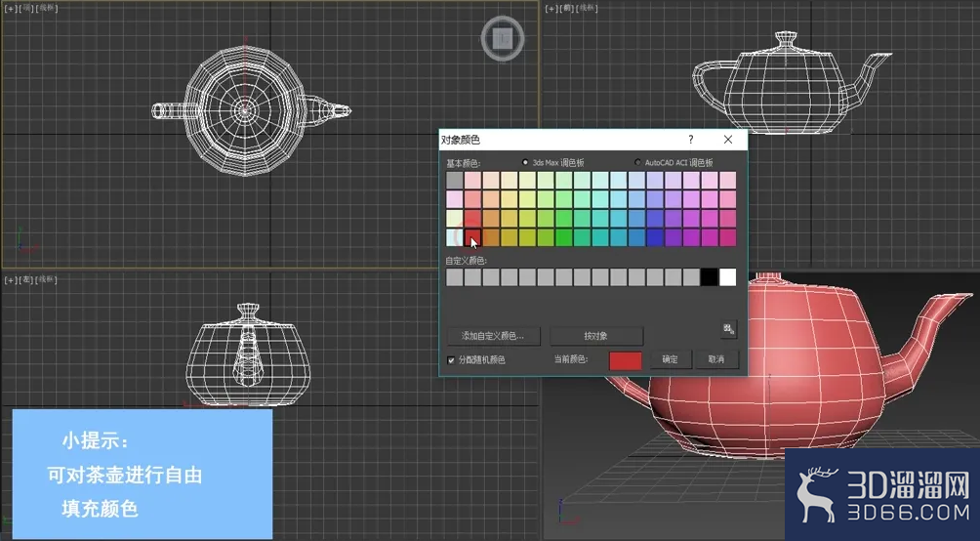Viewport: 980px width, 541px height.
Task: Click the 基本颜色: label
Action: (463, 163)
